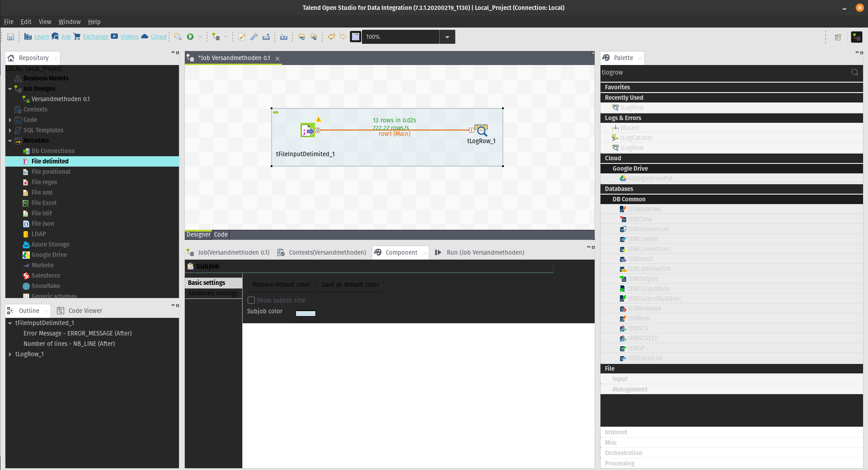Click the Palette search field containing tlogrow
Viewport: 868px width, 470px height.
723,72
